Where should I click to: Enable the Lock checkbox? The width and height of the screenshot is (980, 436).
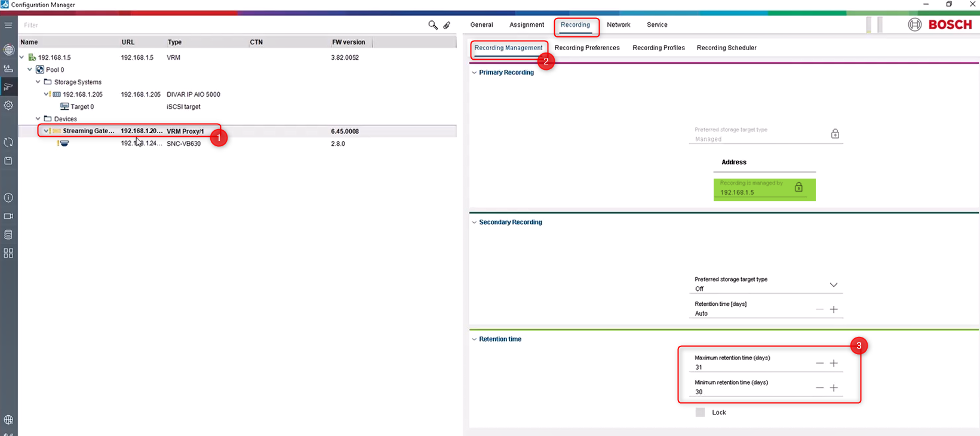(700, 412)
